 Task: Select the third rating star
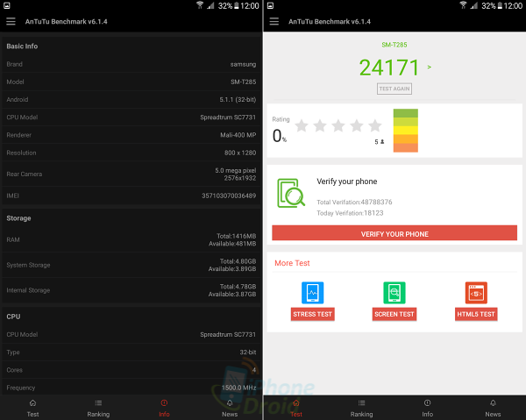click(x=338, y=125)
